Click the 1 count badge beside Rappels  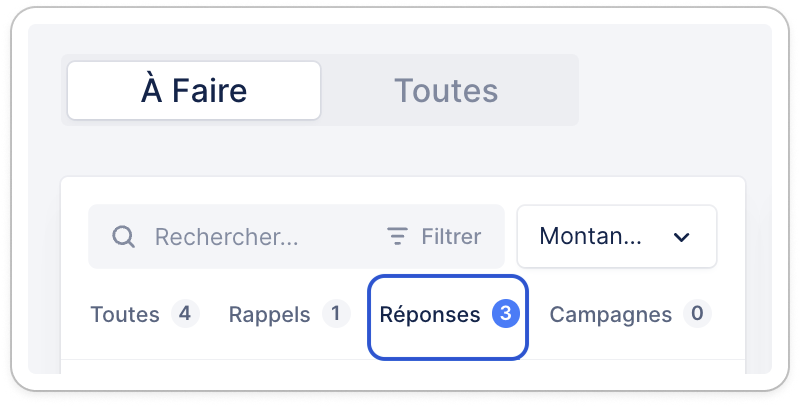click(x=336, y=313)
